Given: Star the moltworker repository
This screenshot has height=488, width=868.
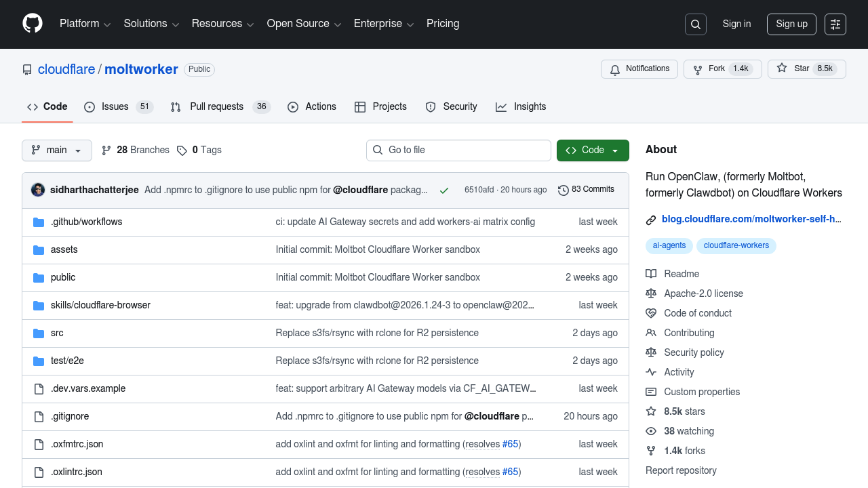Looking at the screenshot, I should pyautogui.click(x=806, y=69).
